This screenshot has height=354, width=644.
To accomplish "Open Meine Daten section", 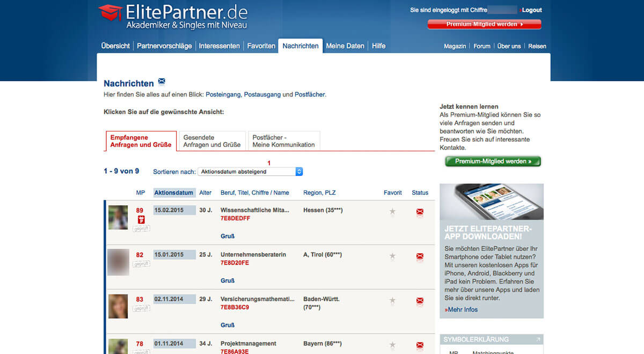I will click(x=345, y=46).
